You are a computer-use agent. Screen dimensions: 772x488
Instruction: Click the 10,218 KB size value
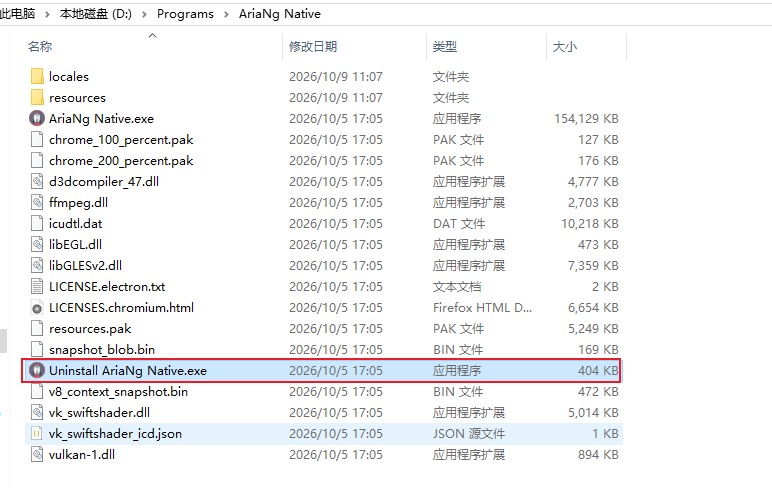coord(590,224)
